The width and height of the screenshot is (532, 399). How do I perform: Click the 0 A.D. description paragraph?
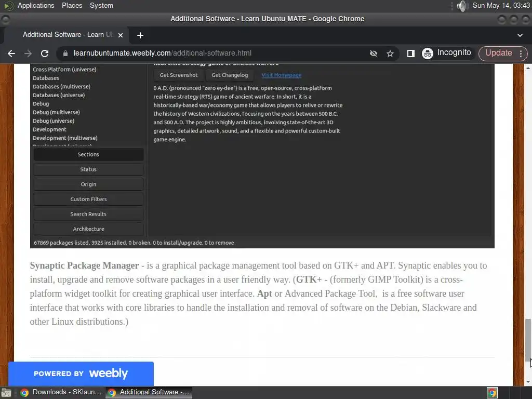point(248,114)
